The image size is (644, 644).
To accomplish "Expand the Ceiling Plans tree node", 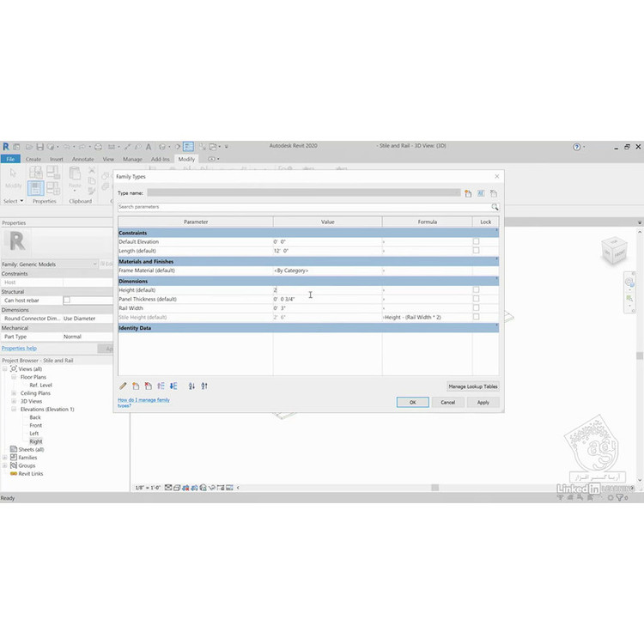I will pyautogui.click(x=14, y=393).
